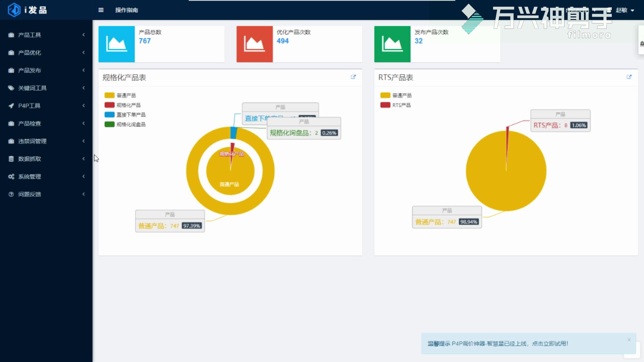Screen dimensions: 644x362
Task: Click the blue 直接下单产品 donut slice
Action: point(234,133)
